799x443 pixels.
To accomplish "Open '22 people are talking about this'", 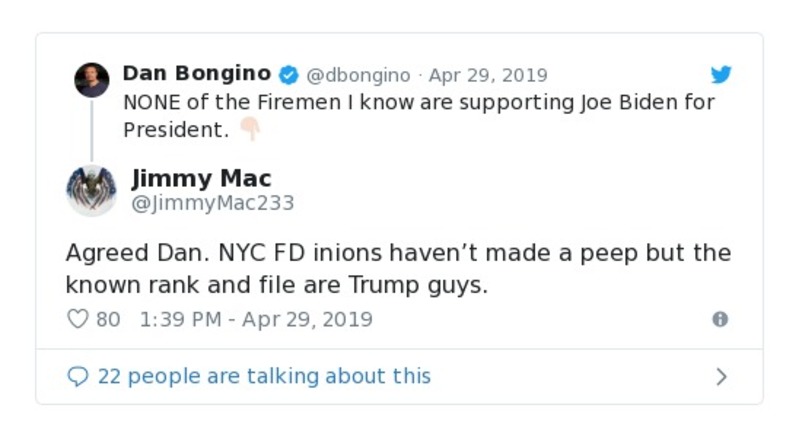I will pyautogui.click(x=264, y=376).
